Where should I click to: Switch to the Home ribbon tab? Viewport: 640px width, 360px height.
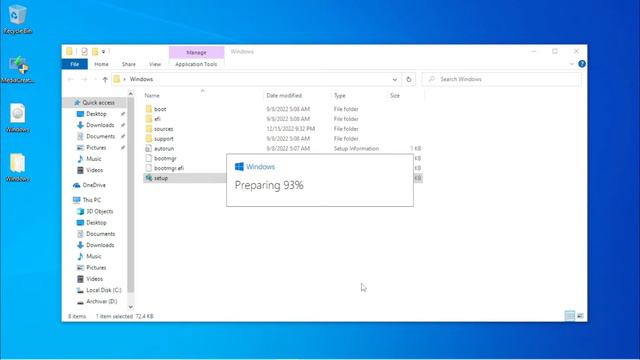101,64
